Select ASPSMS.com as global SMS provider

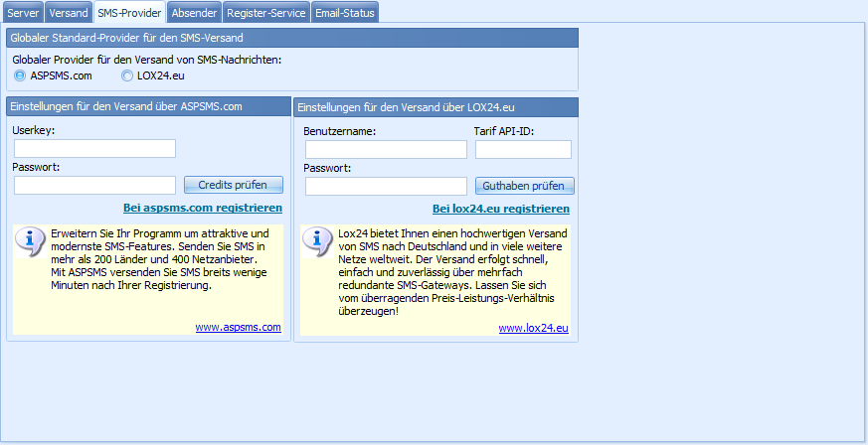pyautogui.click(x=21, y=75)
